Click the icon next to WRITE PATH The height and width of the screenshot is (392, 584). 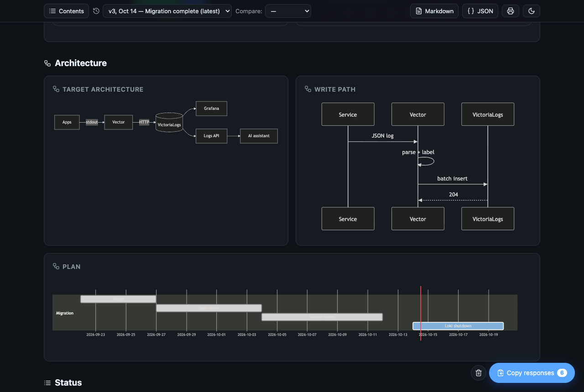(308, 89)
